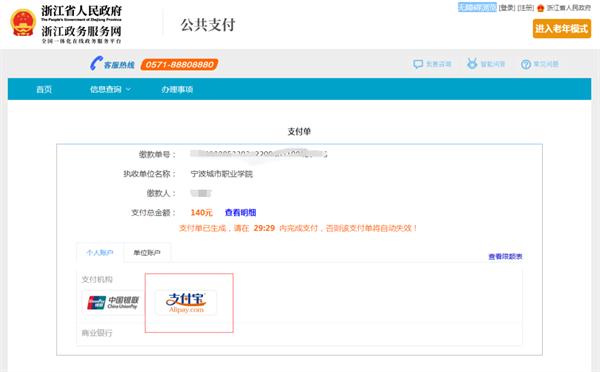600x372 pixels.
Task: Click the 支付总金额 label
Action: (x=153, y=212)
